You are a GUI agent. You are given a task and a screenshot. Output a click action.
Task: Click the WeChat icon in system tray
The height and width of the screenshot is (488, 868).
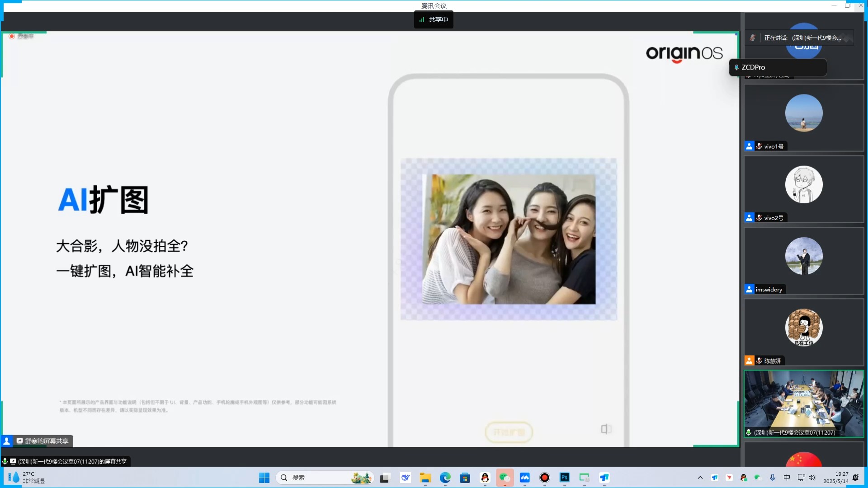pyautogui.click(x=758, y=478)
